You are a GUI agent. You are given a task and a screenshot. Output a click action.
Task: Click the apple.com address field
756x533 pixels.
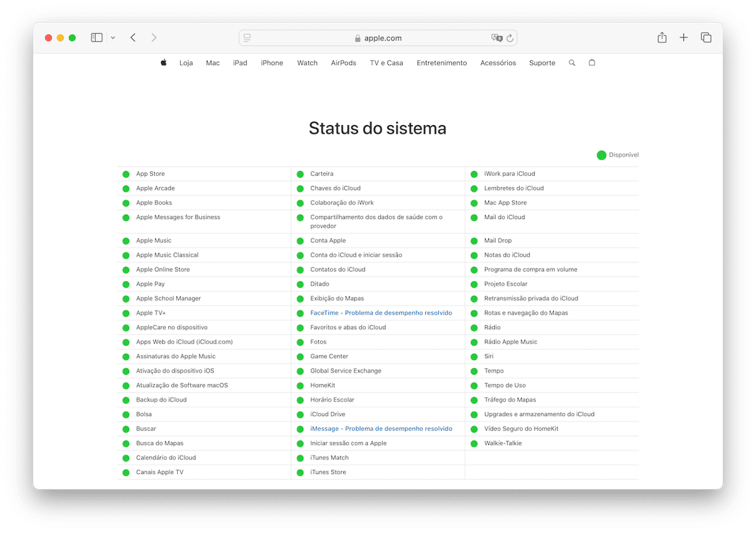[x=378, y=38]
